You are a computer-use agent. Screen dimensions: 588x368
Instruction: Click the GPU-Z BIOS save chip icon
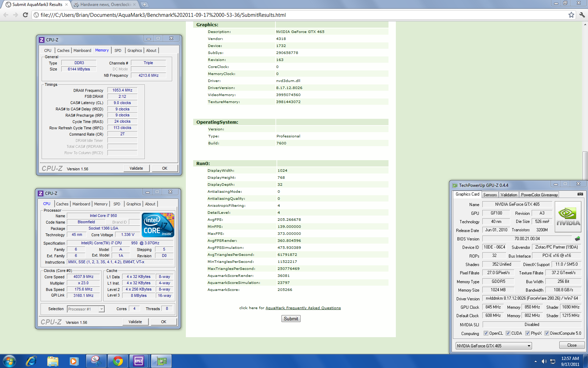(x=577, y=239)
